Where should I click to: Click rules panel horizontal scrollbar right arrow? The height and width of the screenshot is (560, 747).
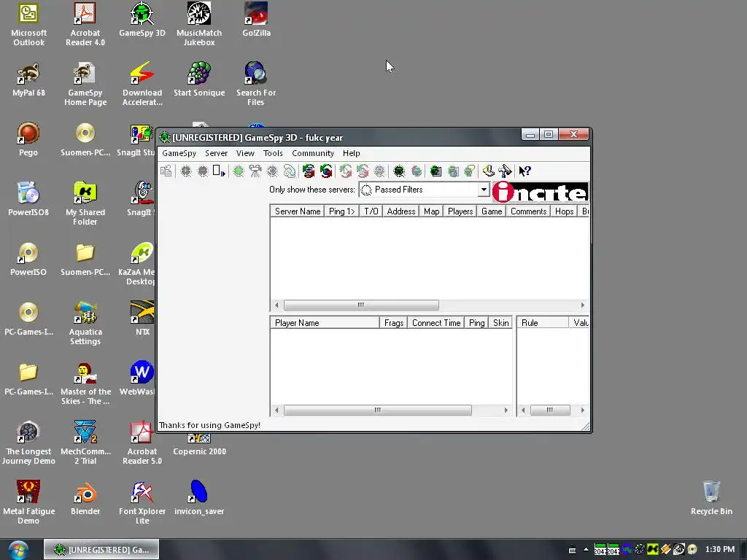[582, 410]
